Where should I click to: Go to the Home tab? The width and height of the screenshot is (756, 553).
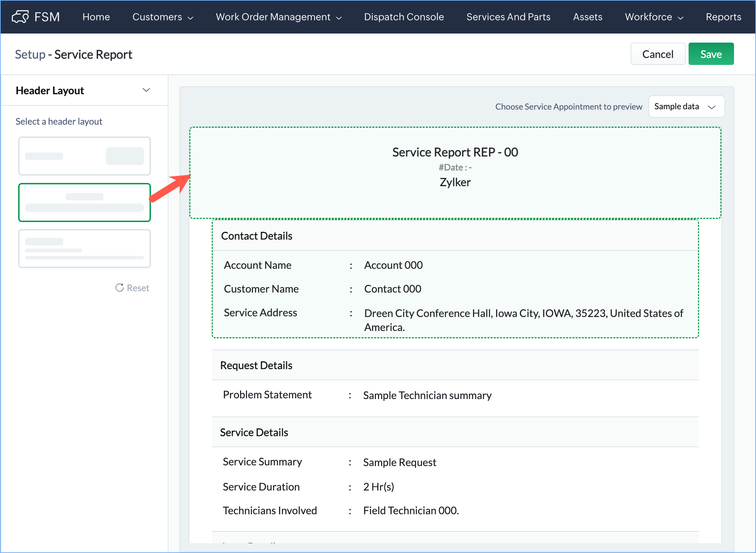[x=96, y=17]
